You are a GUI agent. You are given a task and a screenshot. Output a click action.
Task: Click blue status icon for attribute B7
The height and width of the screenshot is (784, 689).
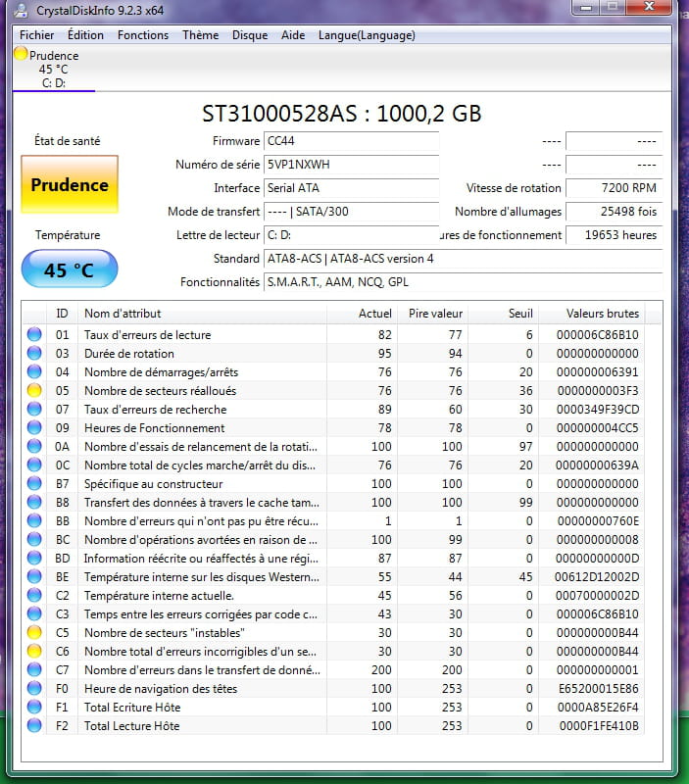[34, 483]
